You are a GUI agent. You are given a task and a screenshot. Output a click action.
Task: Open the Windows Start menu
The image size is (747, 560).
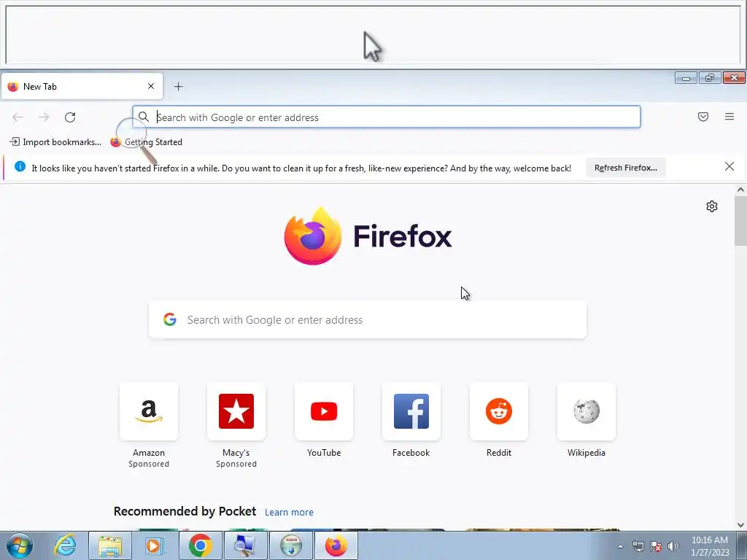tap(20, 545)
